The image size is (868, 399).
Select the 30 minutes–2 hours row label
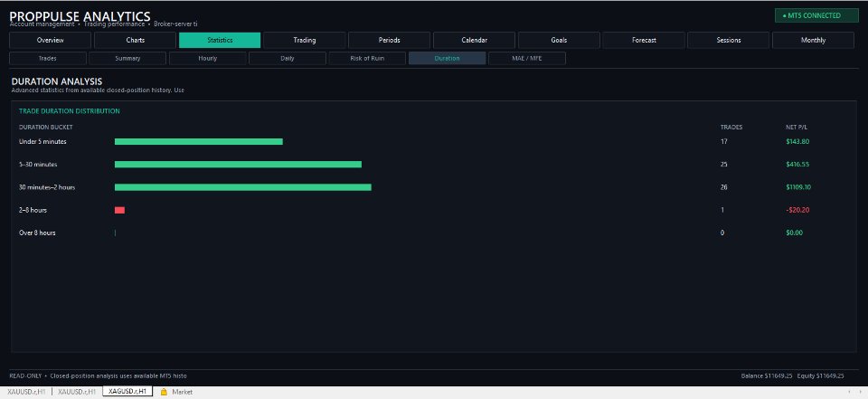[47, 187]
